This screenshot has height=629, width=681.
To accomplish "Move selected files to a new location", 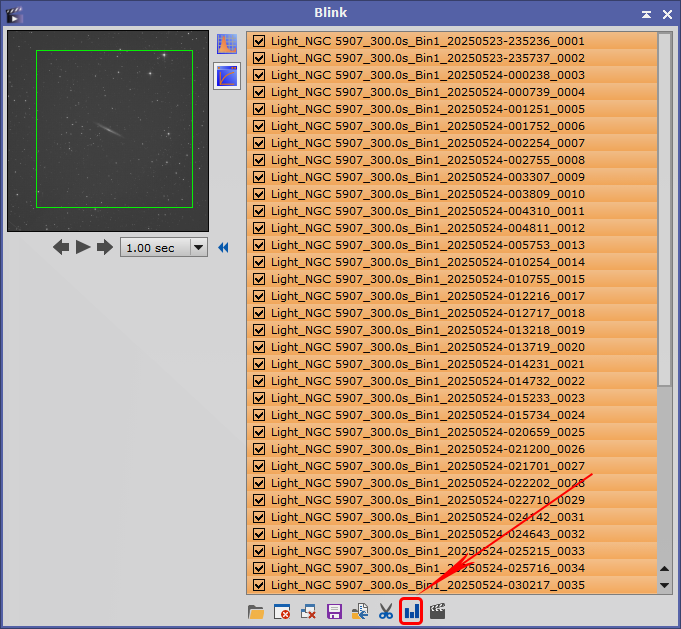I will tap(360, 612).
